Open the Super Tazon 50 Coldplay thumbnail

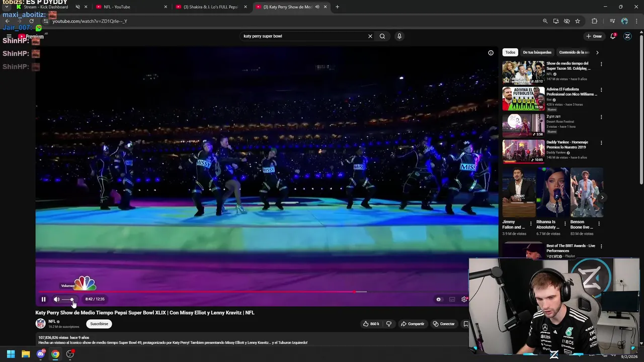[x=523, y=72]
